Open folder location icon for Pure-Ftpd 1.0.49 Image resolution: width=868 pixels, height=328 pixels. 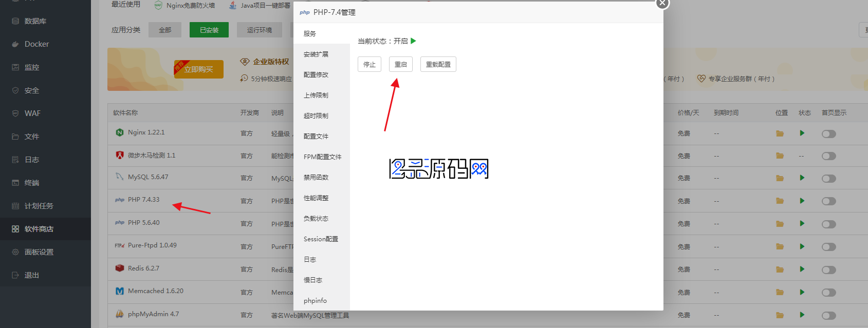coord(780,246)
